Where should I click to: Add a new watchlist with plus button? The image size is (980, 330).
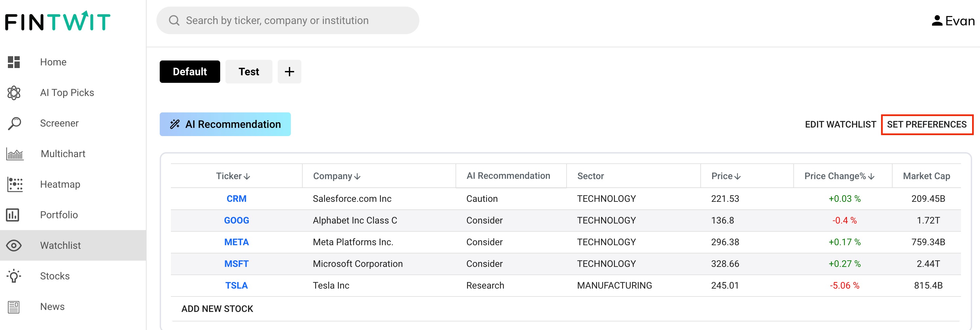[289, 72]
